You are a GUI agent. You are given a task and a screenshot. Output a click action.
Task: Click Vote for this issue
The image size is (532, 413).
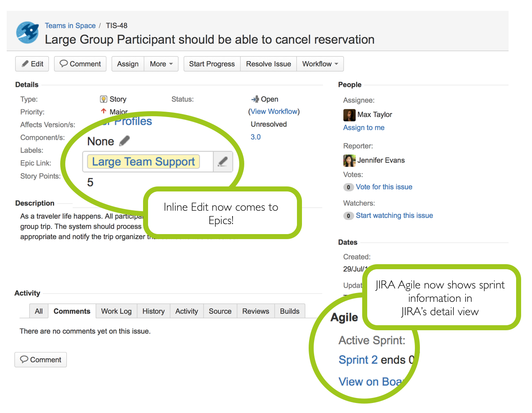(384, 187)
